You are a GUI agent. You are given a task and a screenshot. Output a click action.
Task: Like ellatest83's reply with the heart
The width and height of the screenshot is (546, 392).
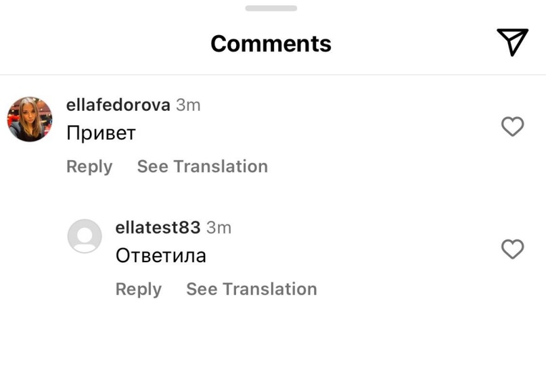pyautogui.click(x=512, y=249)
